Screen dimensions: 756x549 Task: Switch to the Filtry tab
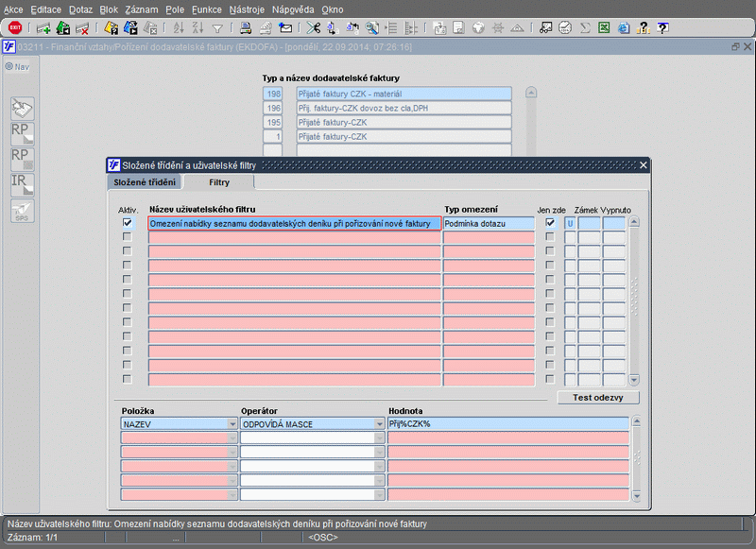(x=219, y=182)
